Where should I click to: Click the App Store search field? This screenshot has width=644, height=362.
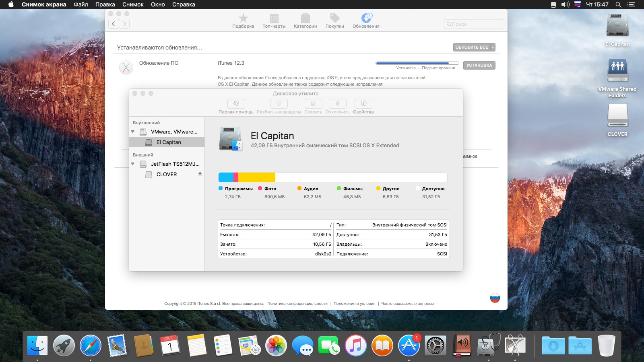[x=474, y=24]
